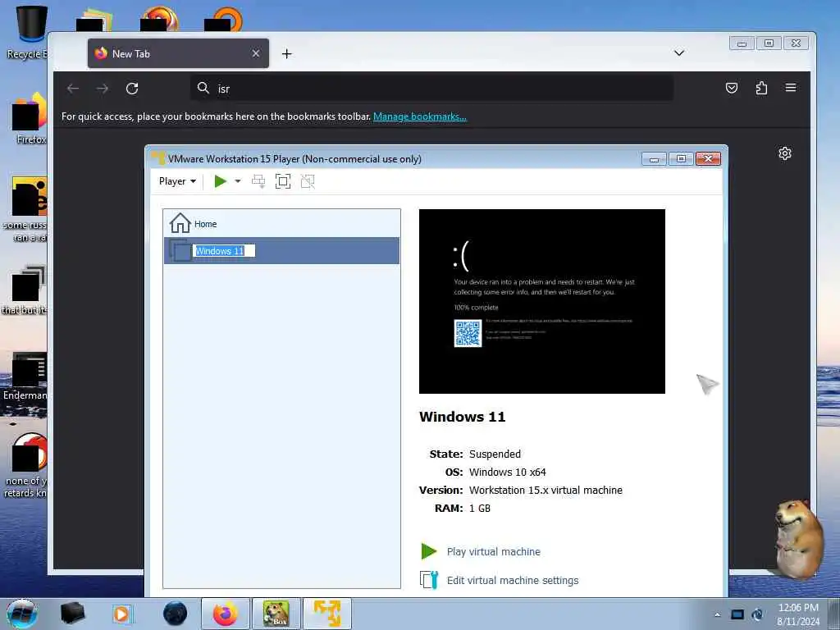
Task: Select Firefox desktop shortcut
Action: click(28, 119)
